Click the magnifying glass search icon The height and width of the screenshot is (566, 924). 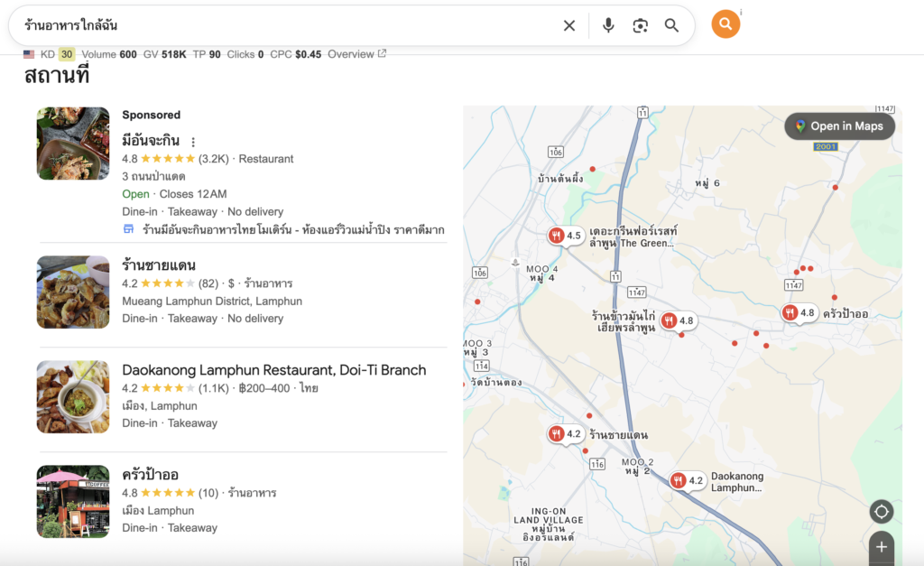point(671,25)
